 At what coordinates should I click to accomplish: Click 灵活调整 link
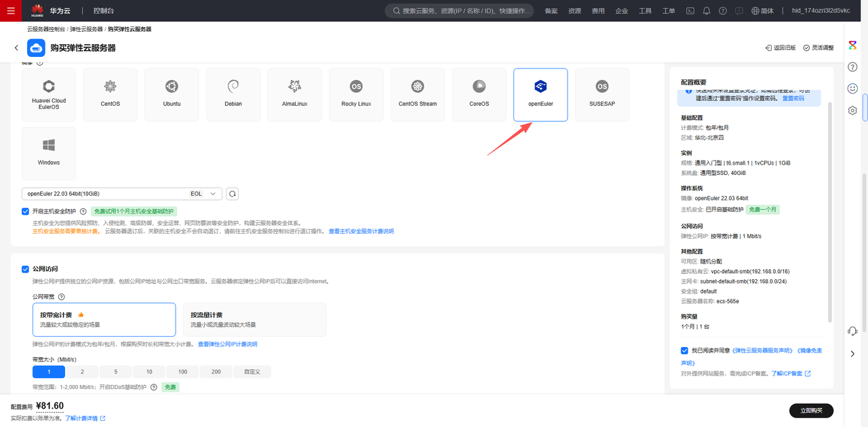tap(818, 48)
